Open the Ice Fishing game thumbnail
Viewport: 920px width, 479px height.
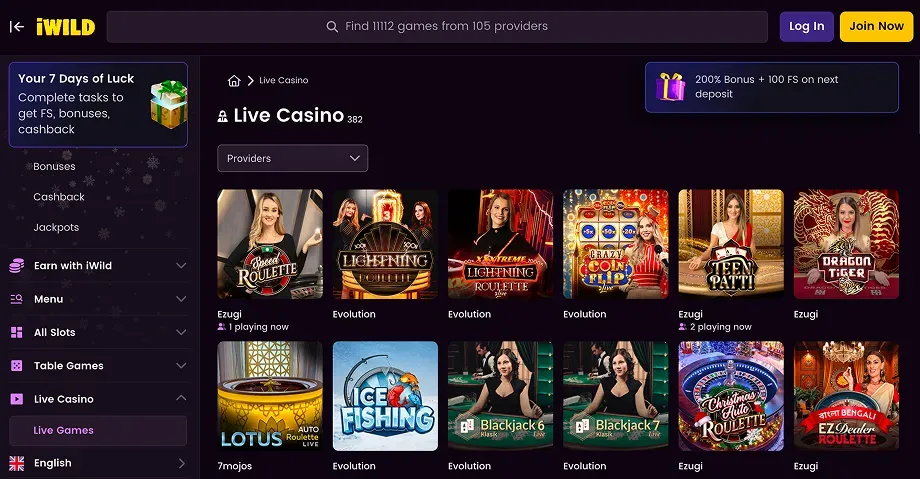385,396
